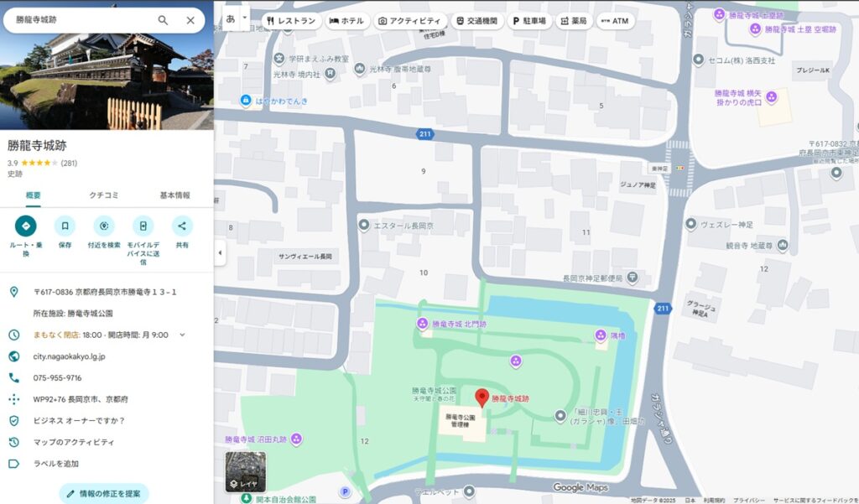
Task: Toggle the レイヤ map layer thumbnail
Action: (245, 471)
